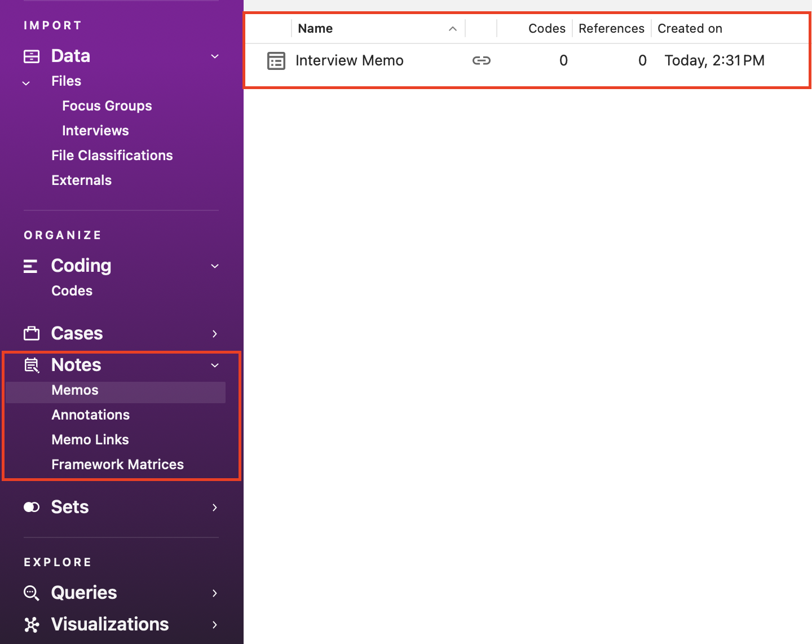Expand the Visualizations section chevron
This screenshot has height=644, width=812.
pyautogui.click(x=215, y=625)
